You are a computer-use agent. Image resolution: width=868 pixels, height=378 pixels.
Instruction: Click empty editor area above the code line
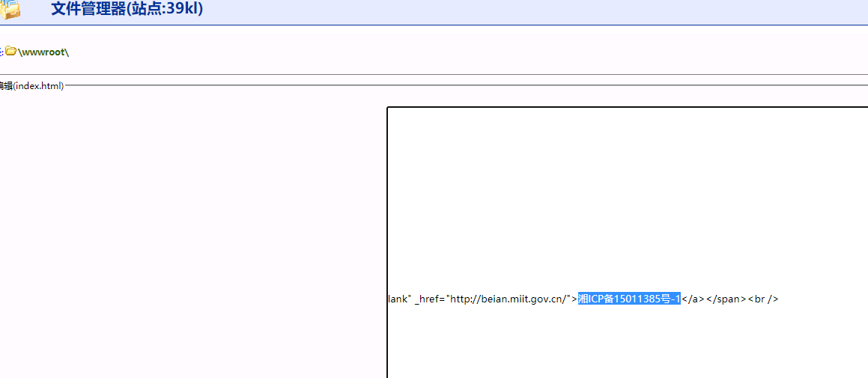(x=622, y=195)
